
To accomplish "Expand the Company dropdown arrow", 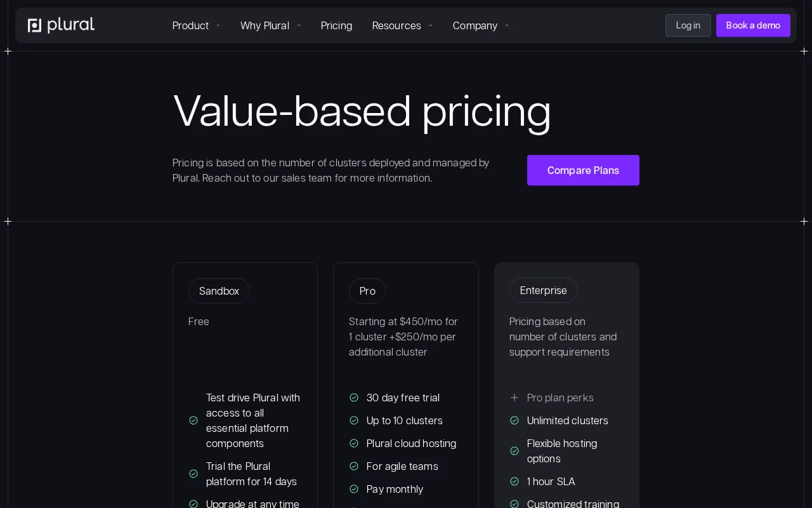I will tap(507, 25).
